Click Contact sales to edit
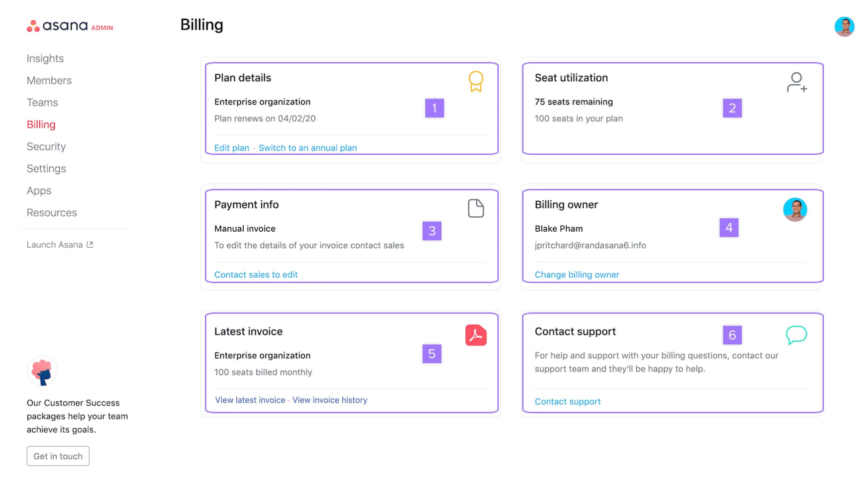Viewport: 868px width, 486px height. (256, 274)
